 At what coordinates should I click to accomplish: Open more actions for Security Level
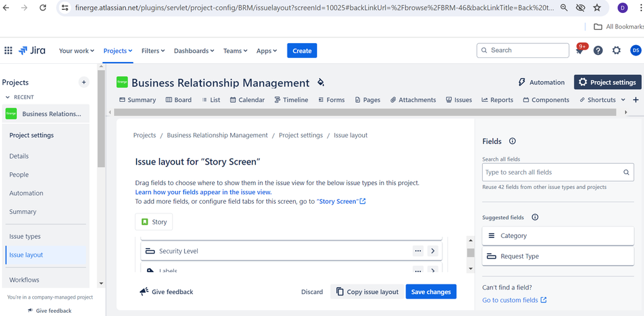coord(418,251)
